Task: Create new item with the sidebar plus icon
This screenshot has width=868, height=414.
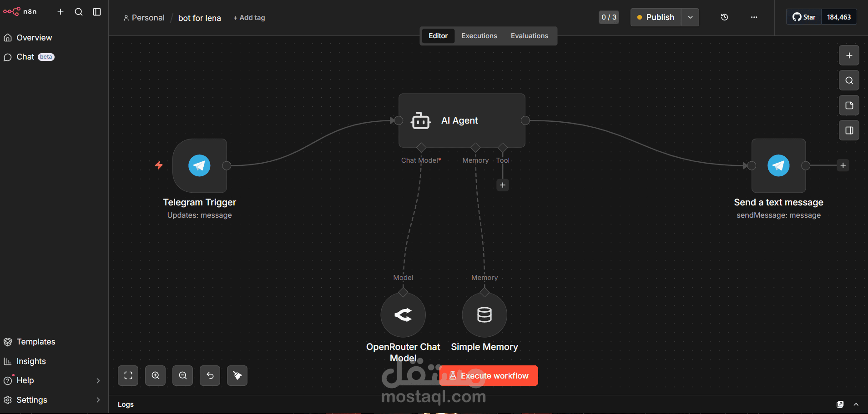Action: click(61, 12)
